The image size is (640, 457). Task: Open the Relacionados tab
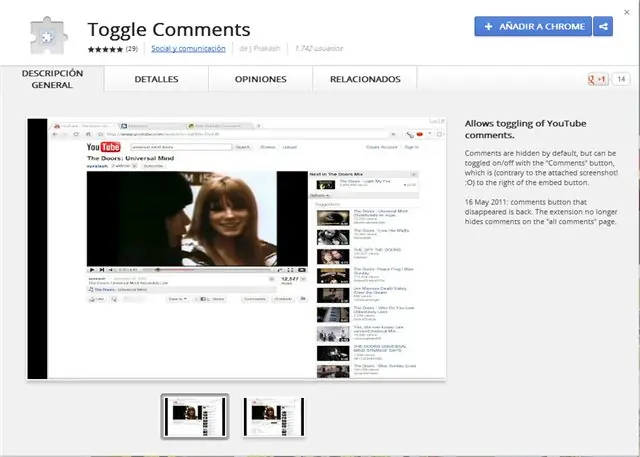click(365, 79)
